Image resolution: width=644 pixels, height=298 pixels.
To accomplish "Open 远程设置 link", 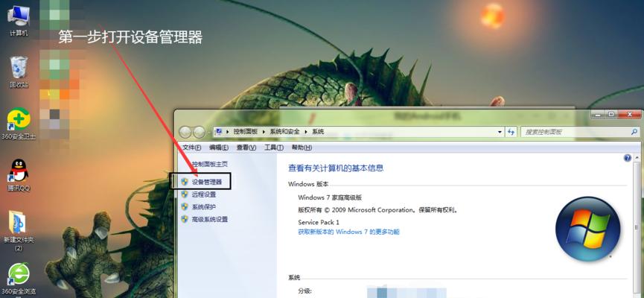I will 204,194.
